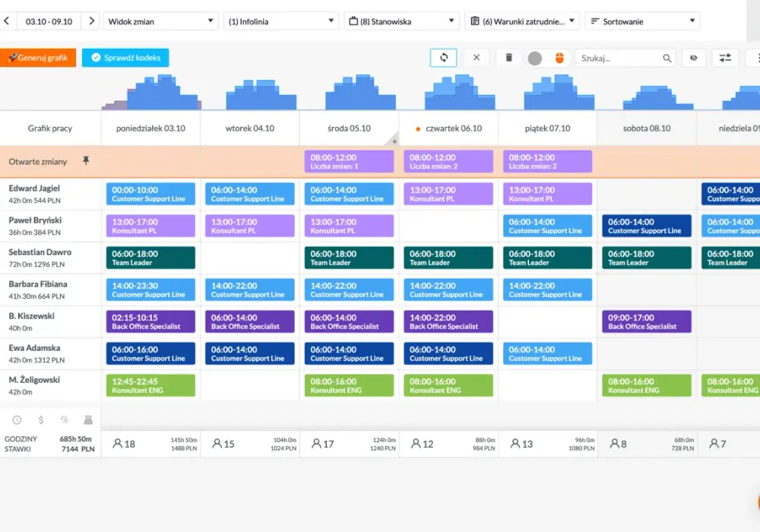This screenshot has height=532, width=760.
Task: Open the Widok zmian dropdown
Action: click(160, 21)
